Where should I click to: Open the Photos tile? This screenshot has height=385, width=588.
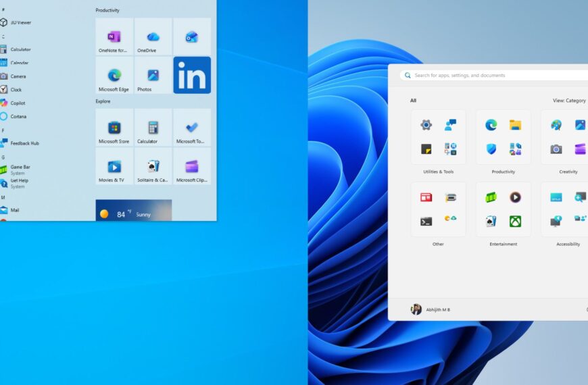[x=153, y=75]
